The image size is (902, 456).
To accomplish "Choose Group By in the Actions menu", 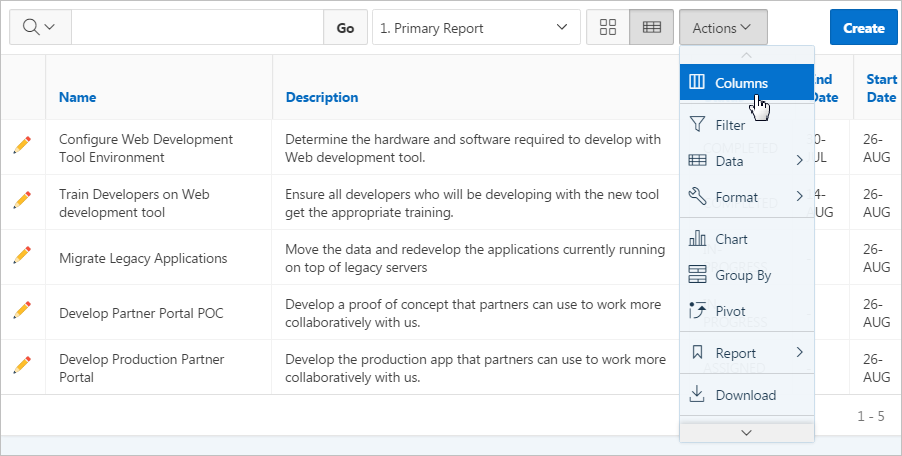I will point(742,275).
